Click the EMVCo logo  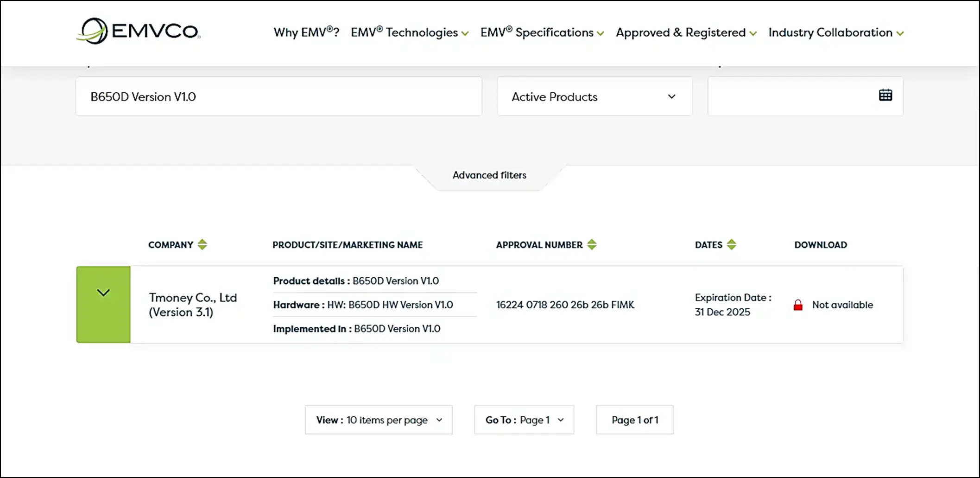139,31
